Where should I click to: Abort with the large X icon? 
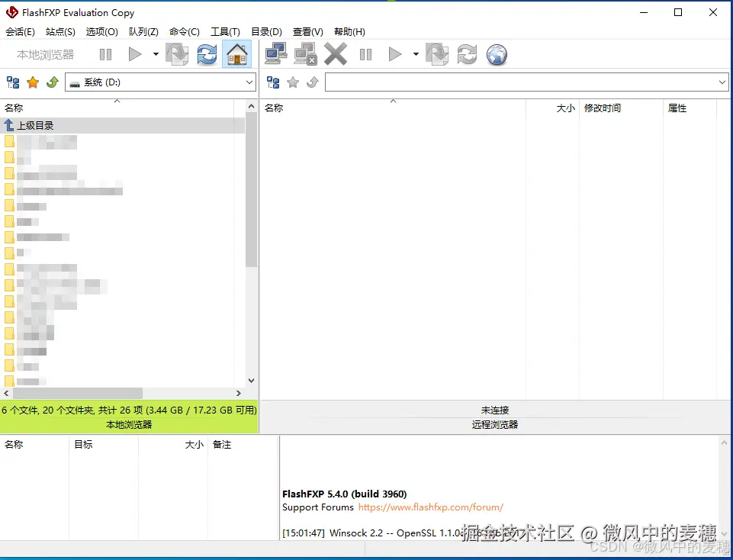336,53
